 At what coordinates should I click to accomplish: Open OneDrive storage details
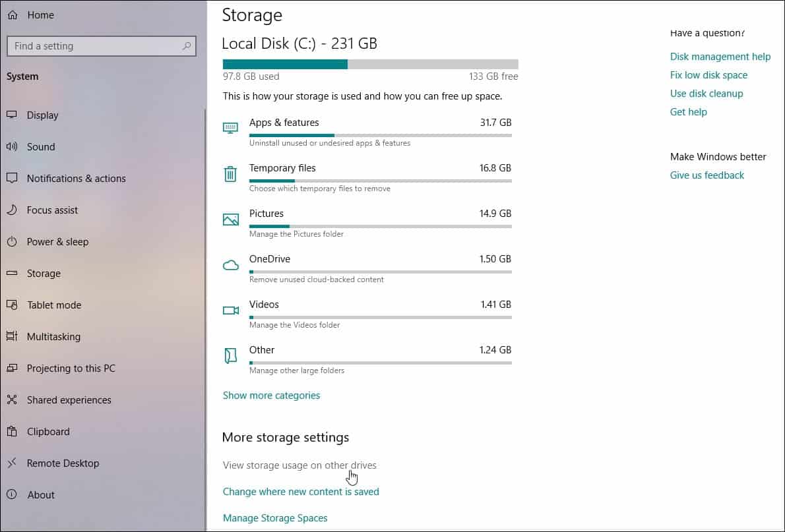point(367,269)
